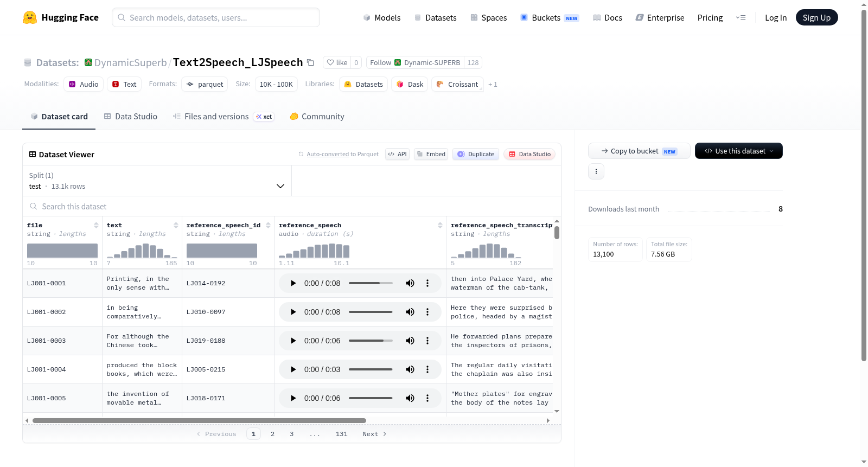The width and height of the screenshot is (868, 467).
Task: Open the Split selector dropdown
Action: (157, 181)
